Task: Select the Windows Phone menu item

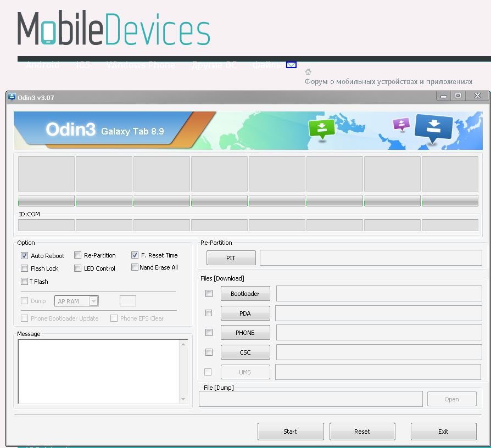Action: point(141,65)
